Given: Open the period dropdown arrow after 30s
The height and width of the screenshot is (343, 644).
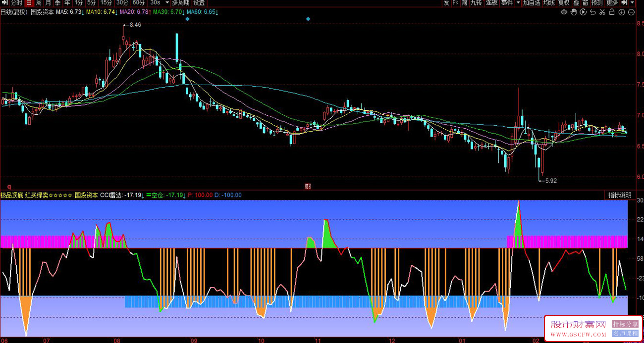Looking at the screenshot, I should coord(167,2).
